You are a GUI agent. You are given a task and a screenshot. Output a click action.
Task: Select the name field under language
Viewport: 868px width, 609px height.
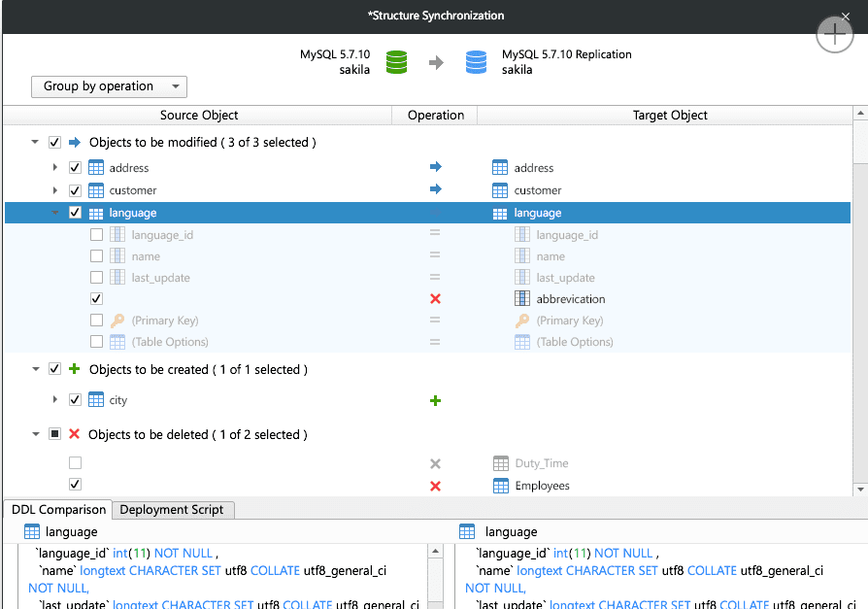coord(146,254)
